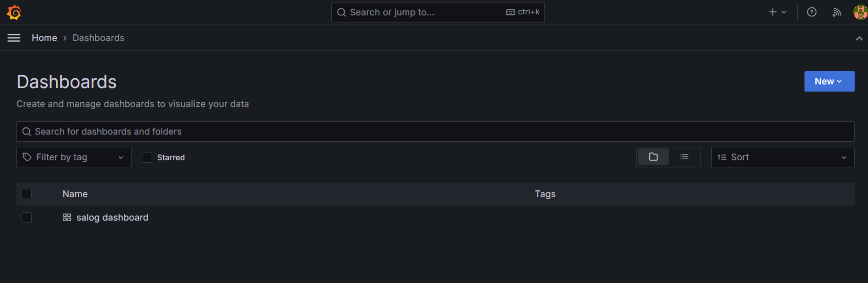Toggle the Starred checkbox
This screenshot has height=283, width=868.
click(147, 158)
